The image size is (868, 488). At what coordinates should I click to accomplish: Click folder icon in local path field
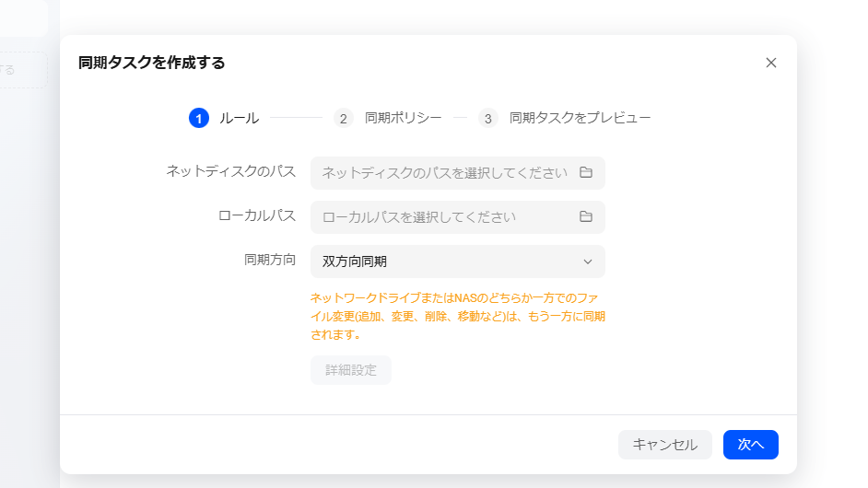coord(586,216)
